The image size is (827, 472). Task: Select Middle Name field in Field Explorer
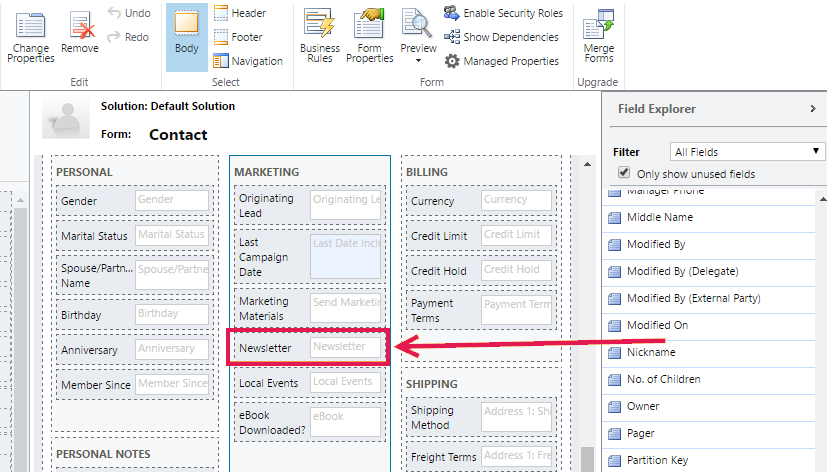[x=709, y=217]
